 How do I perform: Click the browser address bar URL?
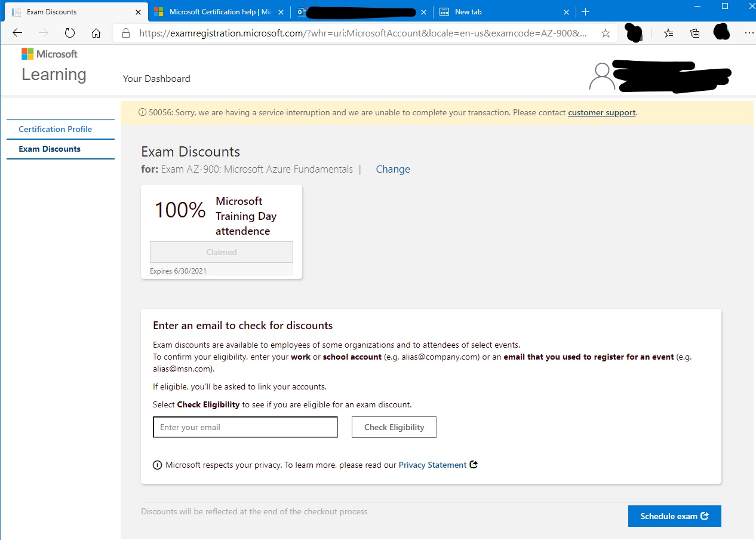362,33
